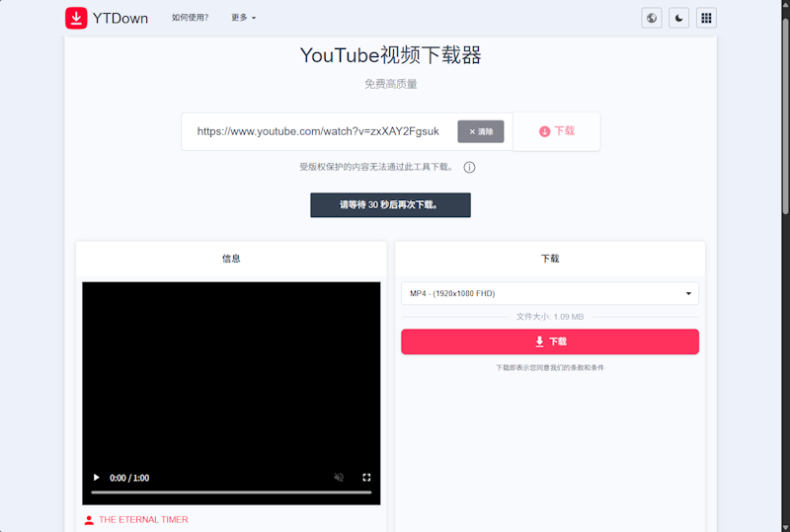Click the page vertical scrollbar
Image resolution: width=790 pixels, height=532 pixels.
tap(785, 115)
